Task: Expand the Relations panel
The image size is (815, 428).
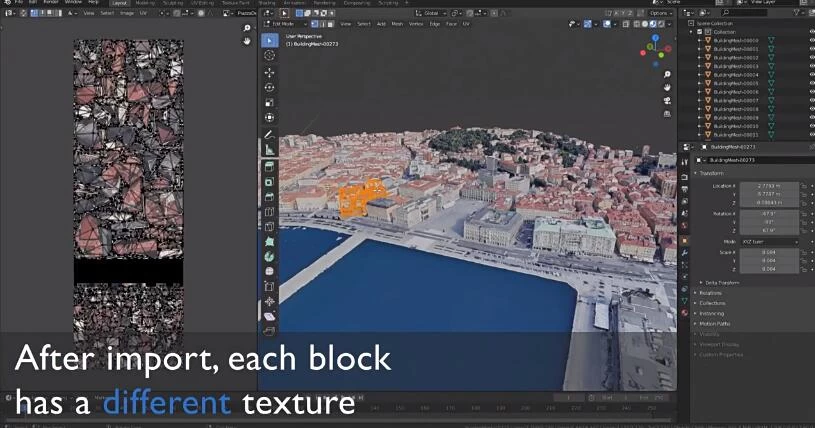Action: (x=712, y=292)
